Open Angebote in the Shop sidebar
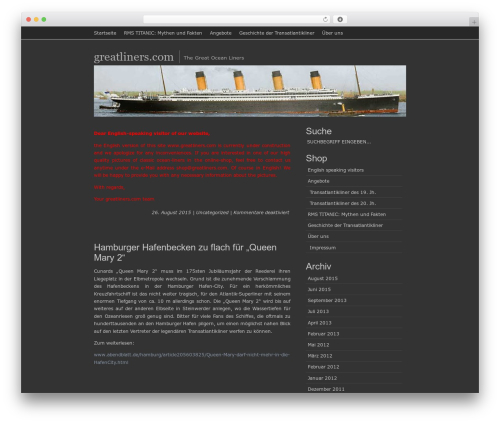Viewport: 500px width, 423px height. pyautogui.click(x=318, y=181)
